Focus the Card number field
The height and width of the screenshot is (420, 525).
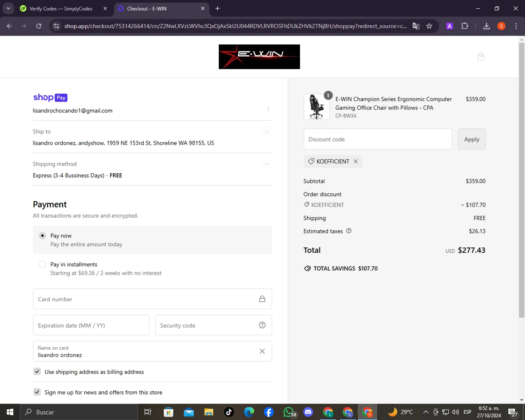(x=152, y=299)
